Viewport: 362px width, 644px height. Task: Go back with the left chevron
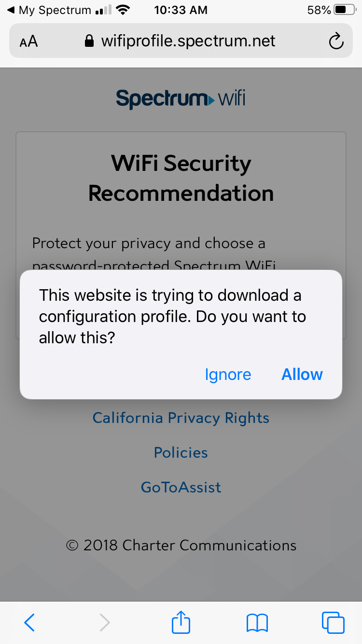29,622
